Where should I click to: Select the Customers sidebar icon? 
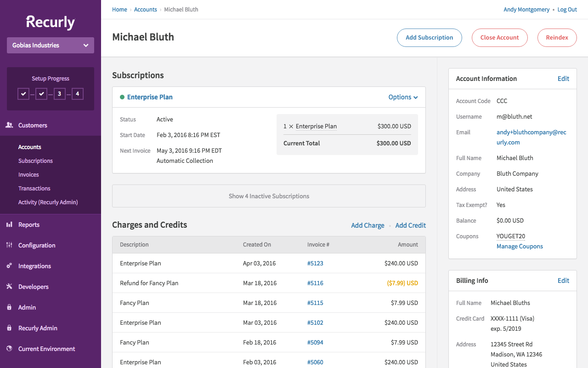[9, 125]
